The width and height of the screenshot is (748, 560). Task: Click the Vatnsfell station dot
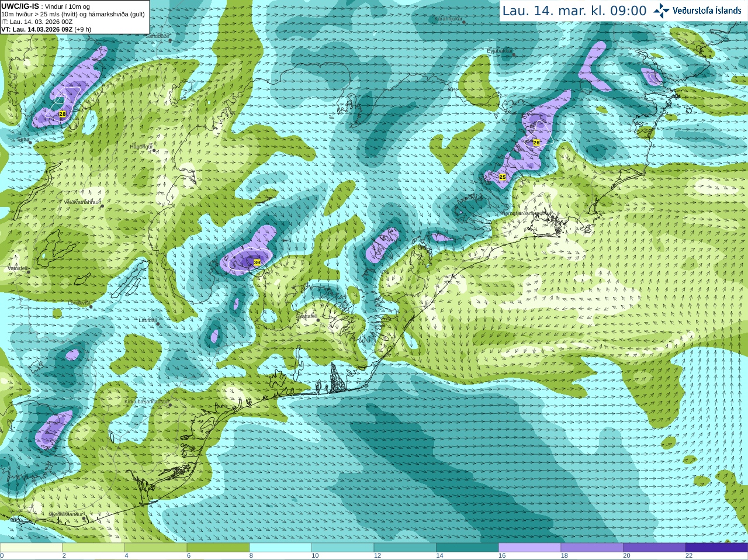pos(28,272)
